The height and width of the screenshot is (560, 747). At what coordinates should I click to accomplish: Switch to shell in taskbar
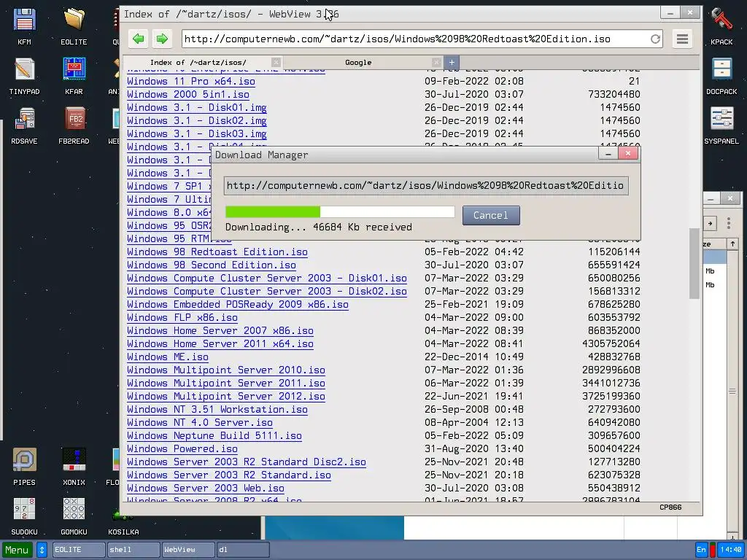point(133,550)
